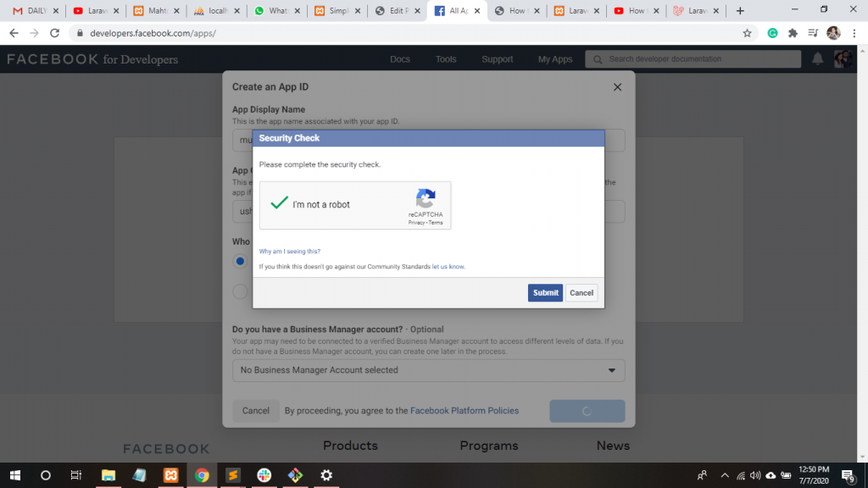Open Chrome profile avatar
This screenshot has width=868, height=488.
point(834,33)
